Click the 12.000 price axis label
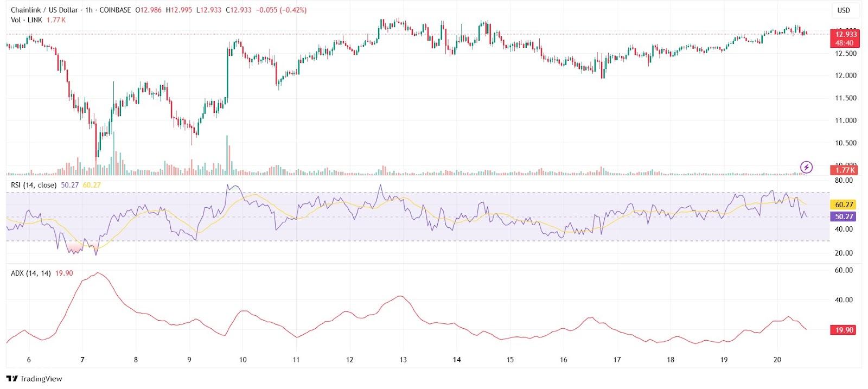This screenshot has width=868, height=389. [x=846, y=75]
